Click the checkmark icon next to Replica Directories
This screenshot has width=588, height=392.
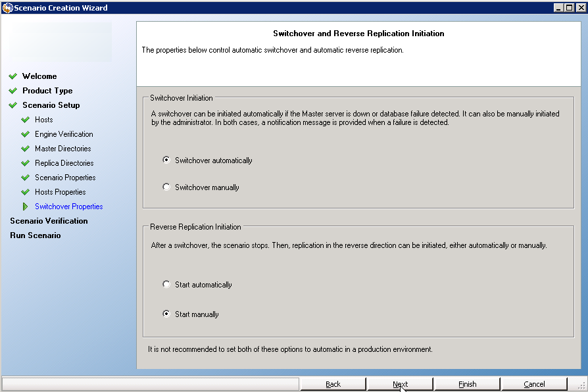[25, 163]
